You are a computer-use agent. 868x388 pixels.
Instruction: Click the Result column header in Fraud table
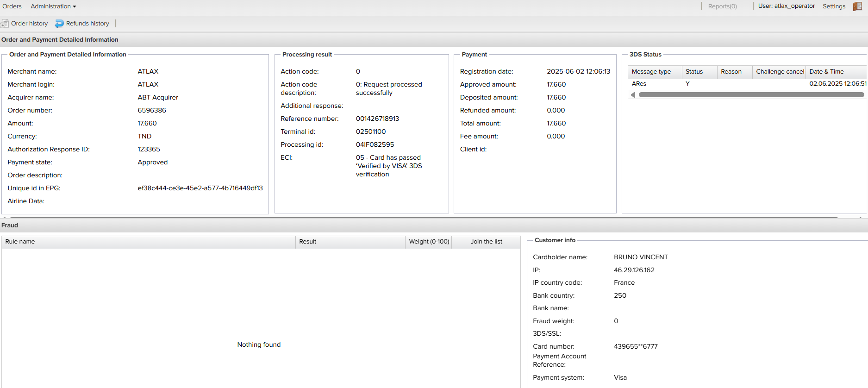[x=307, y=242]
